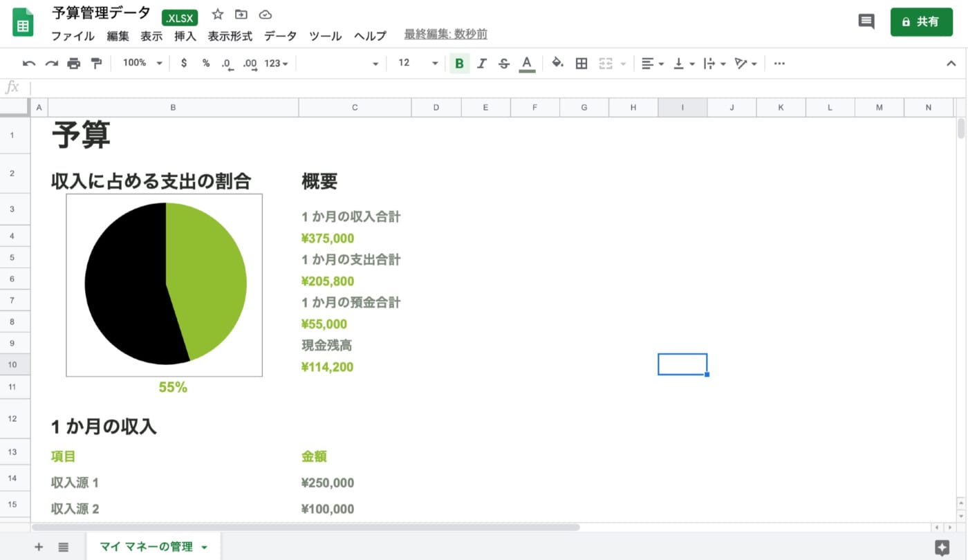Format cell as currency with $ icon
The height and width of the screenshot is (560, 968).
tap(184, 63)
